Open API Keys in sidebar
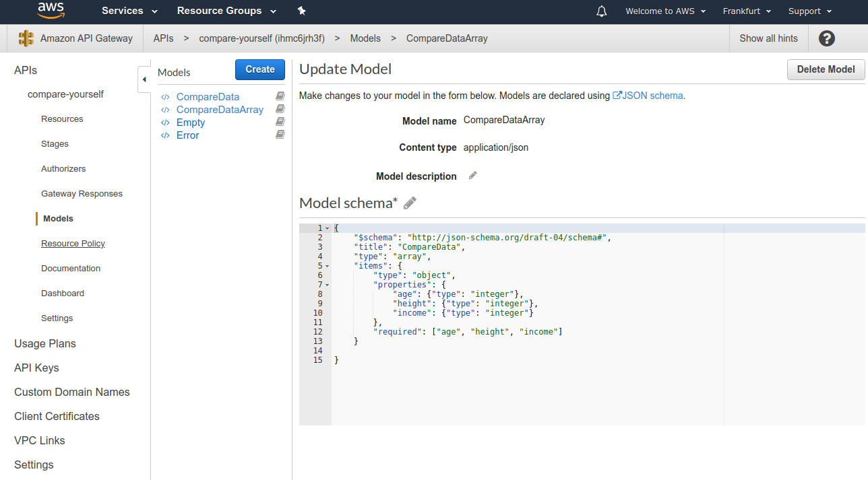The image size is (868, 480). tap(36, 368)
